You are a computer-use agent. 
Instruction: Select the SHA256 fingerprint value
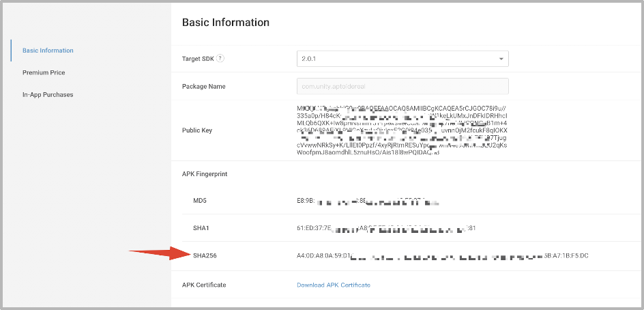(443, 256)
